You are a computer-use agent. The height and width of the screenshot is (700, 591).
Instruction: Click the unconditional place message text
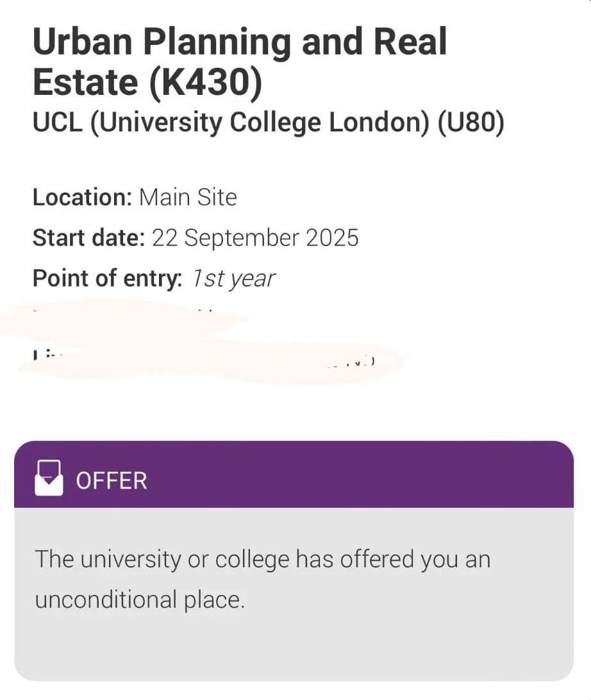(262, 578)
